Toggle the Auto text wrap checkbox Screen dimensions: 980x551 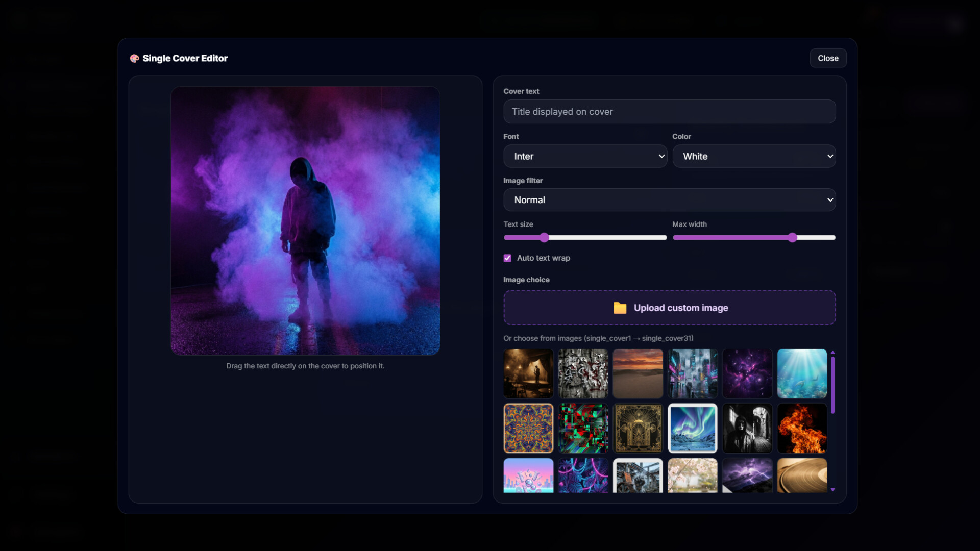[x=507, y=258]
